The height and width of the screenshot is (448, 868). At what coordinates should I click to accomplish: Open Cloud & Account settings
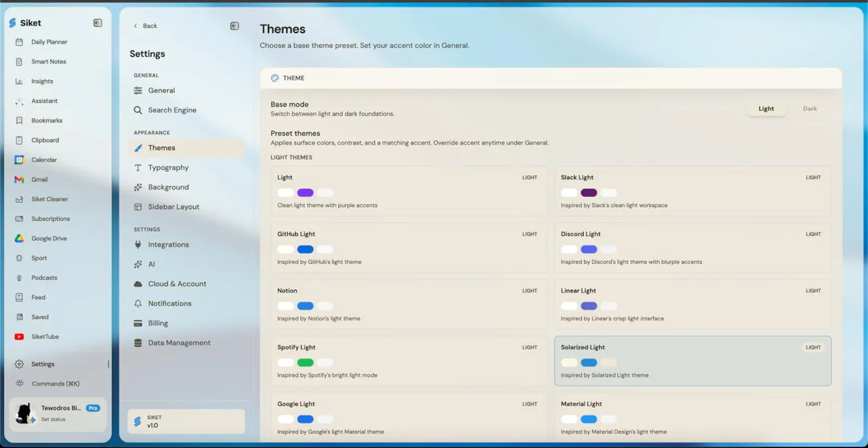(x=186, y=284)
